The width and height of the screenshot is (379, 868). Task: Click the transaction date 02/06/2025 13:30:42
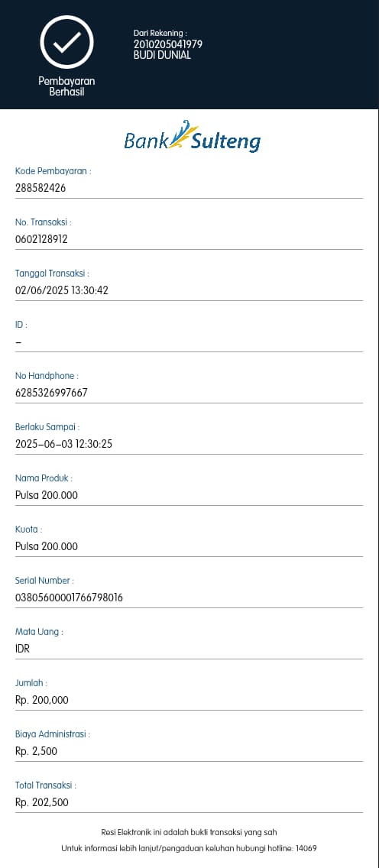[61, 290]
